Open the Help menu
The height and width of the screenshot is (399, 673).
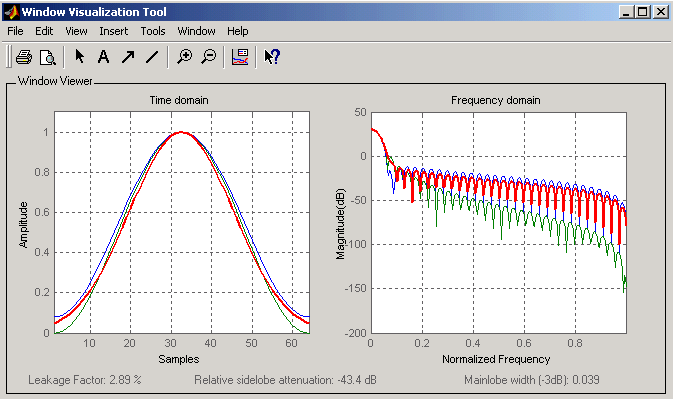coord(238,31)
